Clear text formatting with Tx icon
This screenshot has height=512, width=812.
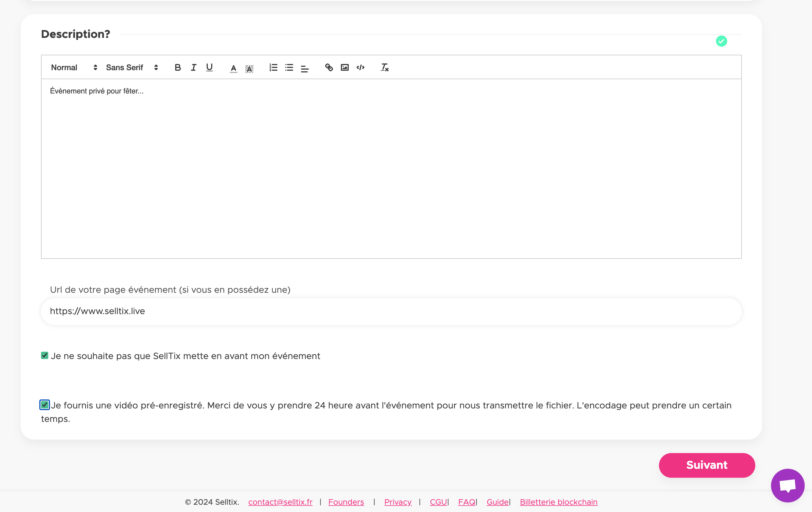point(385,67)
